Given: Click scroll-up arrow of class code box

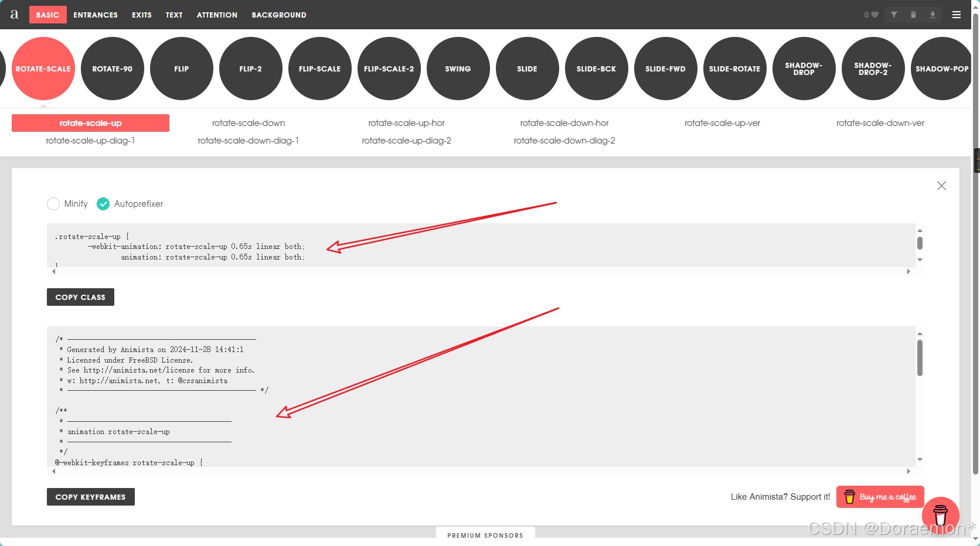Looking at the screenshot, I should (x=920, y=231).
